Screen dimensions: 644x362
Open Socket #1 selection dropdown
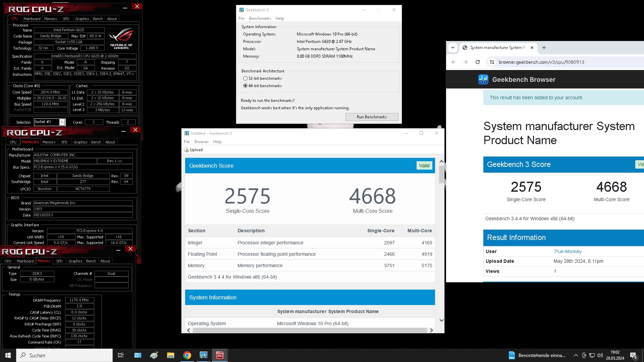(62, 122)
